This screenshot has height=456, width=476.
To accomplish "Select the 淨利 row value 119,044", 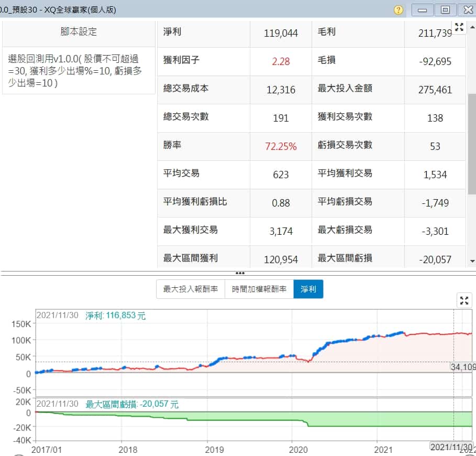I will coord(281,33).
